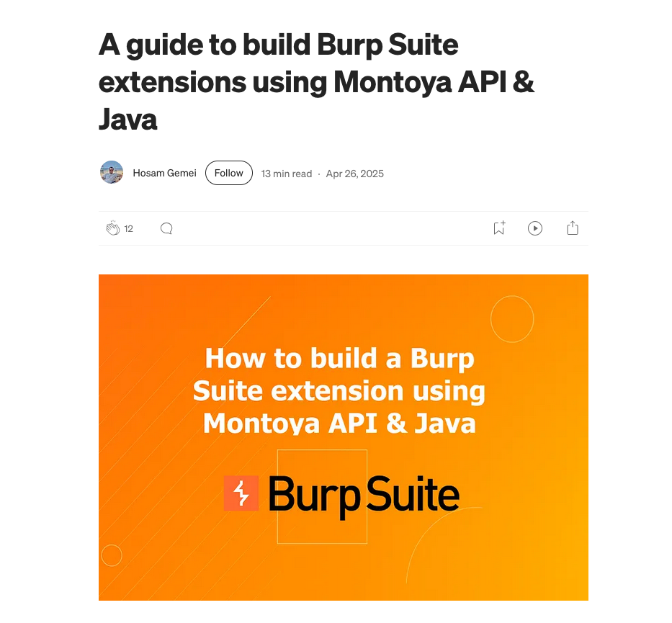Click the speech-bubble respond icon

pos(166,228)
